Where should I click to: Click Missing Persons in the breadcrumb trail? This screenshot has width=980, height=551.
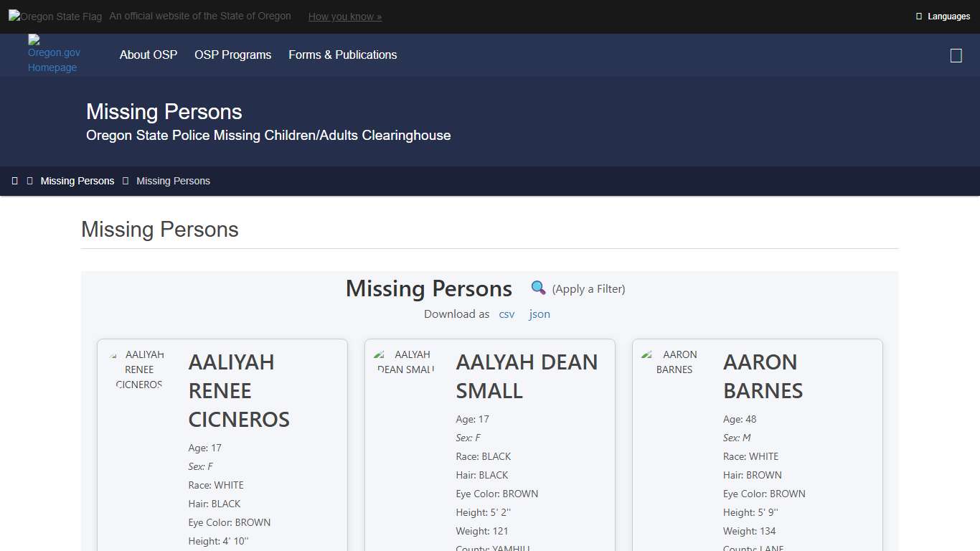[x=77, y=181]
